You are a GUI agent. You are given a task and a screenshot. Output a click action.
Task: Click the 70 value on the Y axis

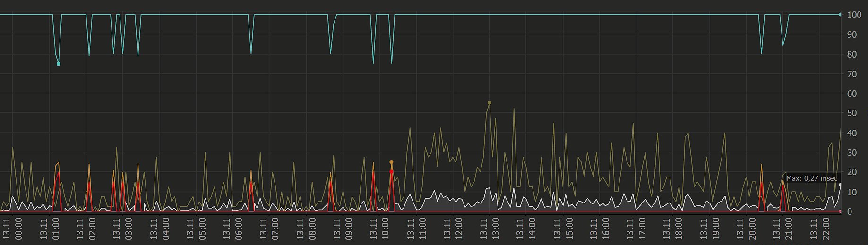[x=852, y=74]
